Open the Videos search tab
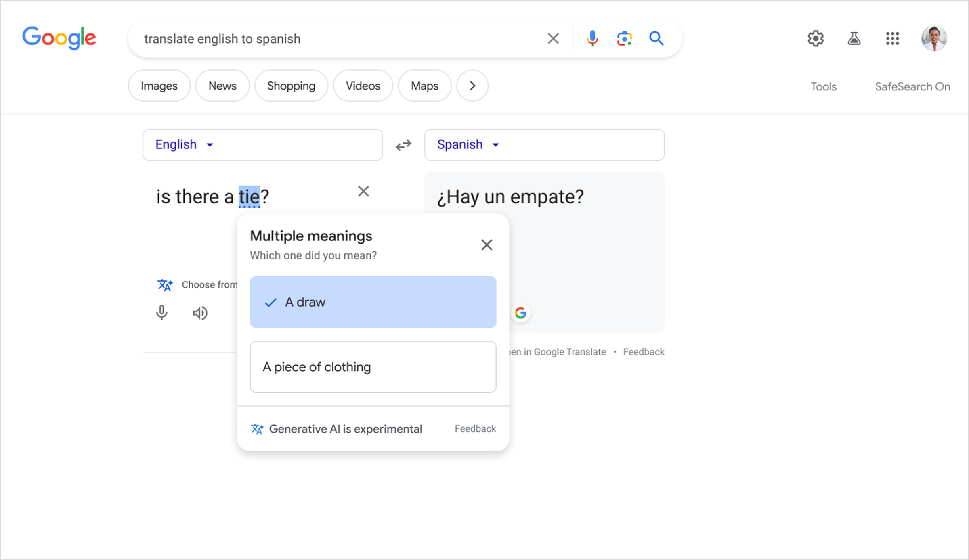Image resolution: width=969 pixels, height=560 pixels. click(363, 86)
